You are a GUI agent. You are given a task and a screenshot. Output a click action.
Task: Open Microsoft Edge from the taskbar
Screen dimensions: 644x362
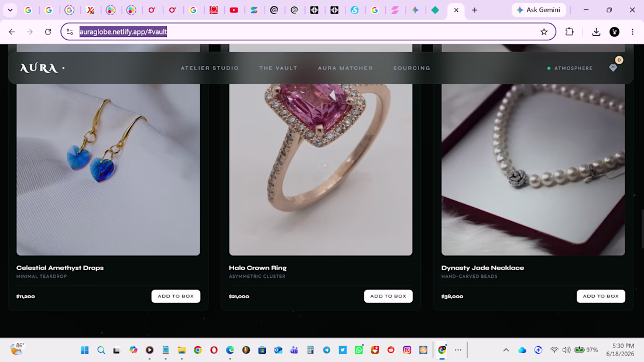230,350
